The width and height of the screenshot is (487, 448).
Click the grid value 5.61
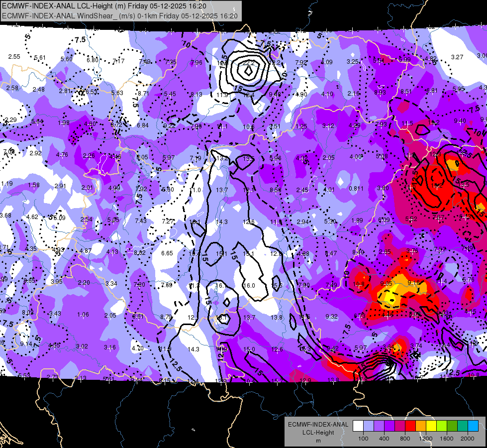40,58
